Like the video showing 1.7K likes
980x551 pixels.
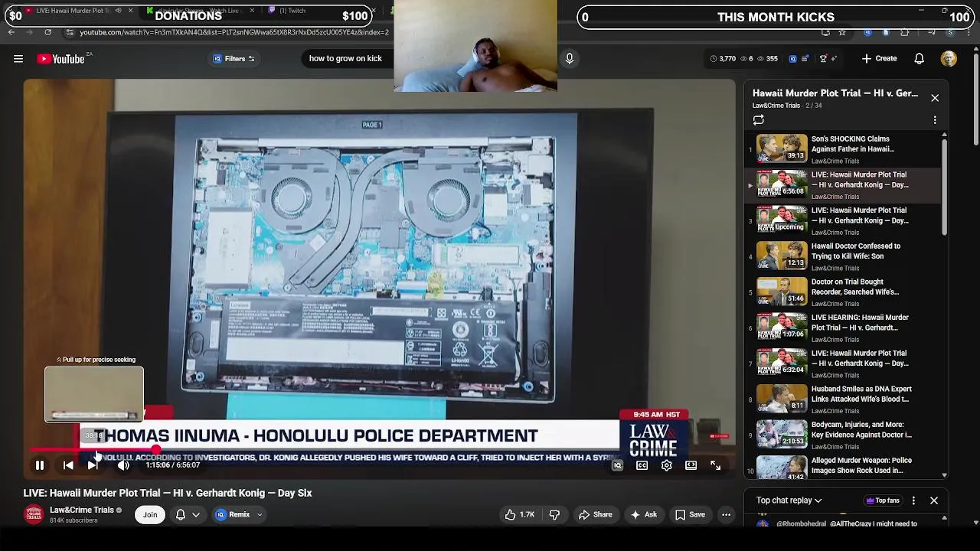519,515
